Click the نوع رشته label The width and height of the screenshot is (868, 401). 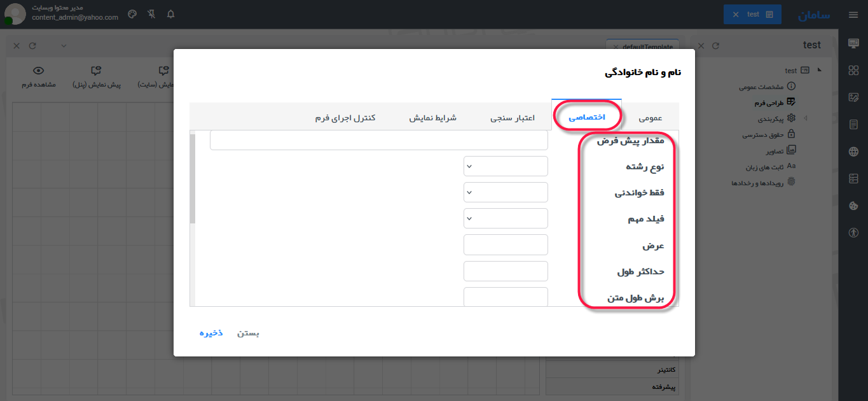(645, 167)
